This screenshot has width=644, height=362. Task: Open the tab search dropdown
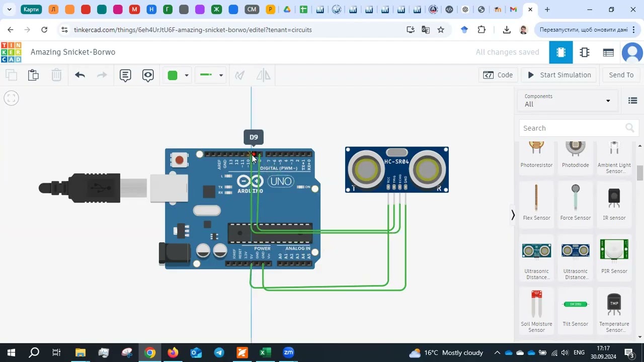9,10
